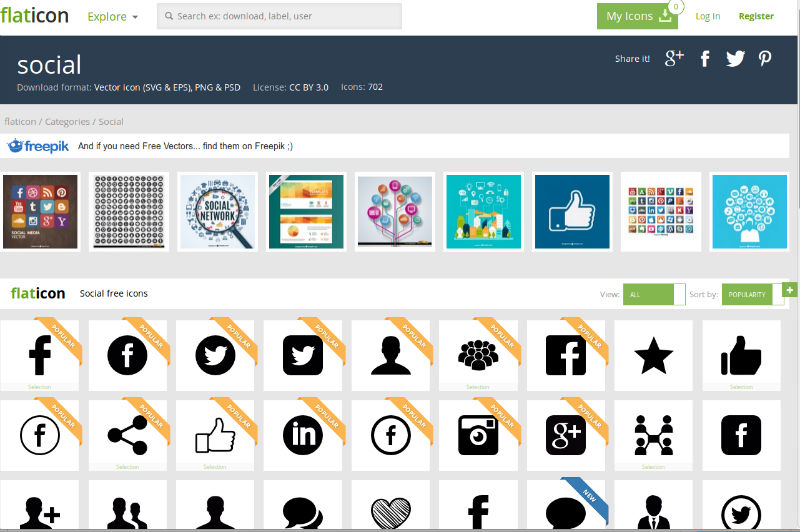
Task: Click the green plus button at right edge
Action: [789, 290]
